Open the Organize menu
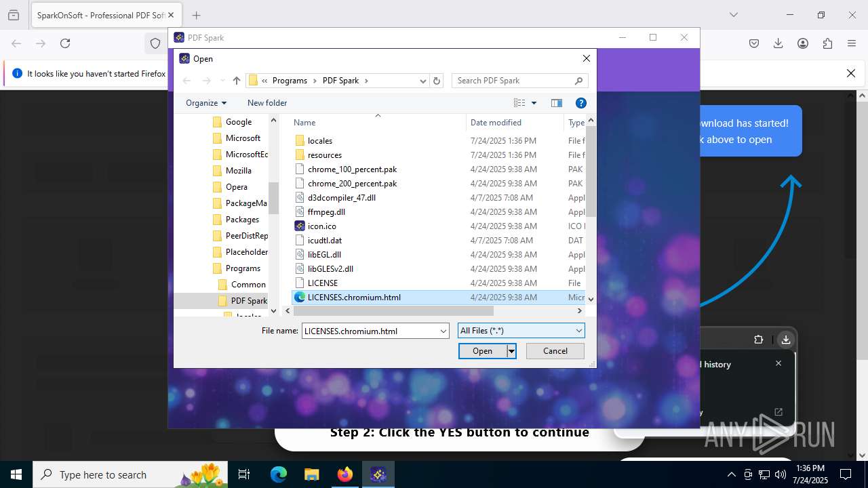The height and width of the screenshot is (488, 868). (206, 103)
